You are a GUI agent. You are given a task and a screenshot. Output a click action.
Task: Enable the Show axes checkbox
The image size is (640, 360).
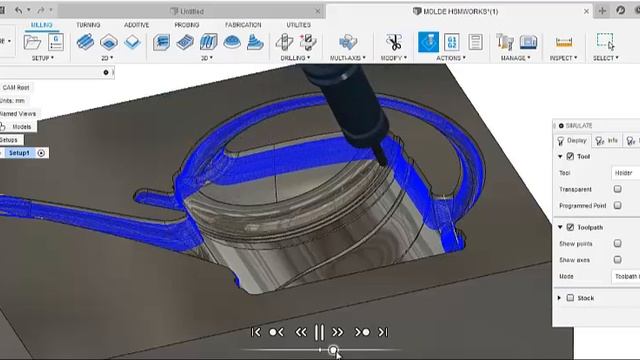coord(618,260)
